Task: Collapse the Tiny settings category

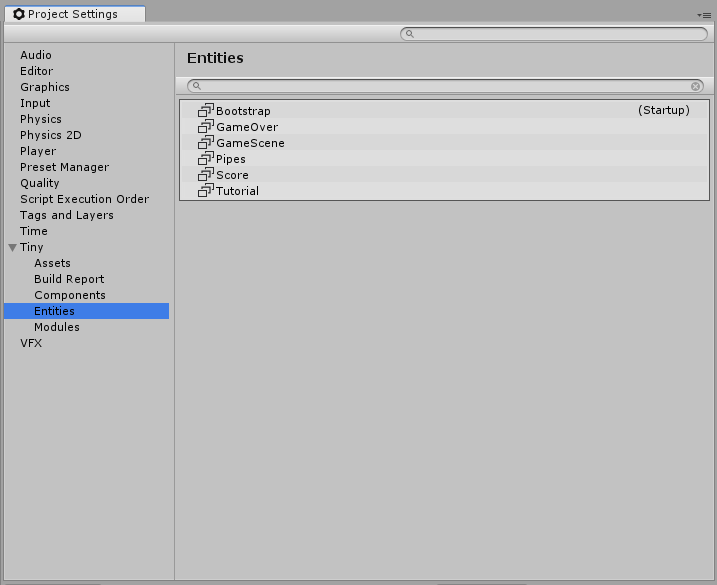Action: pos(12,247)
